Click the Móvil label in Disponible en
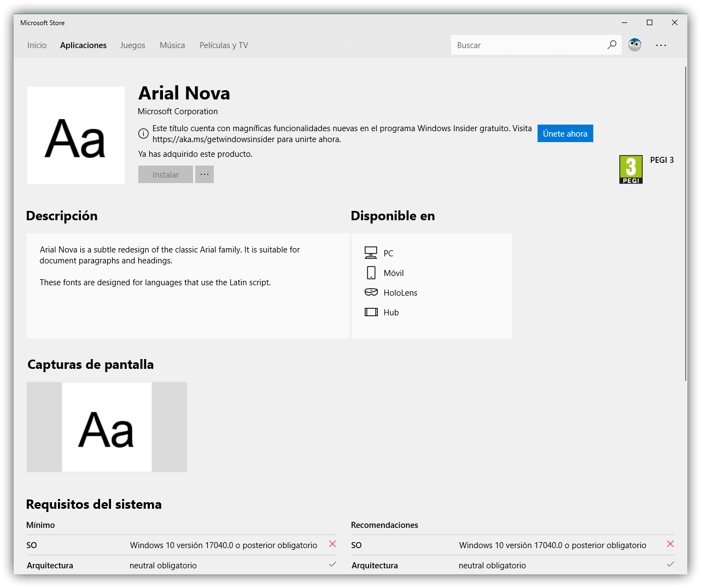Viewport: 701px width, 588px height. click(394, 273)
